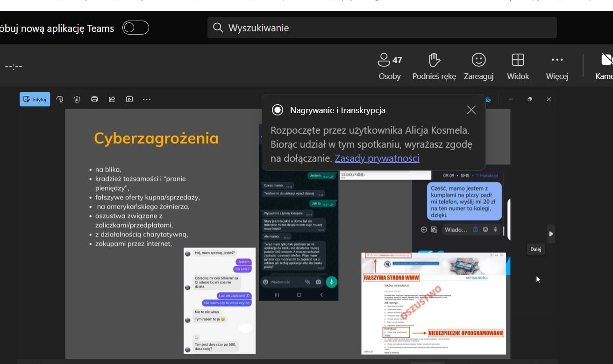This screenshot has height=364, width=613.
Task: Go to next image with Dalej arrow
Action: pos(551,234)
